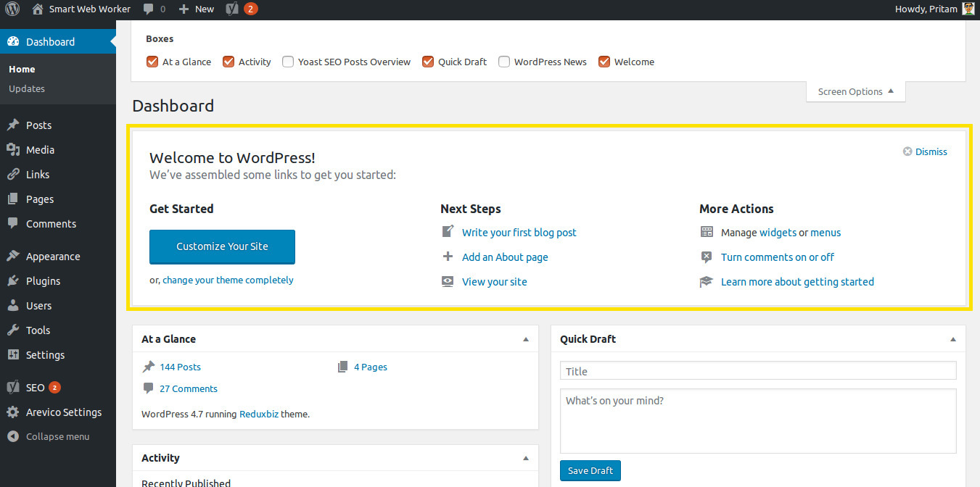
Task: Open the Yoast icon in the admin bar
Action: pyautogui.click(x=232, y=9)
